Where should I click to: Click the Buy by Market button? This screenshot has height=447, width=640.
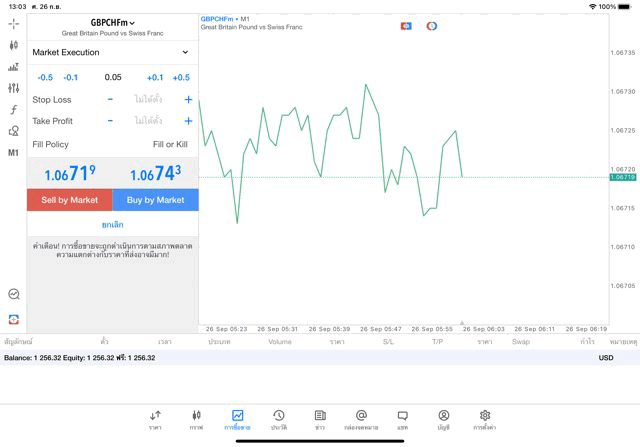pyautogui.click(x=155, y=200)
